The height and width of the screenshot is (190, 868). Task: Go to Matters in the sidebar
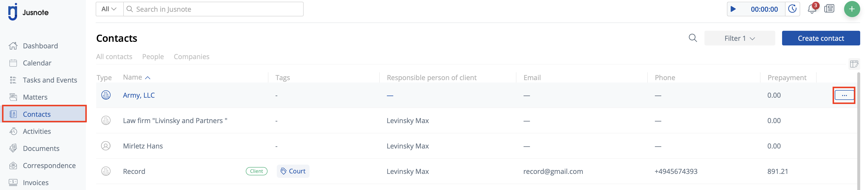[x=35, y=97]
